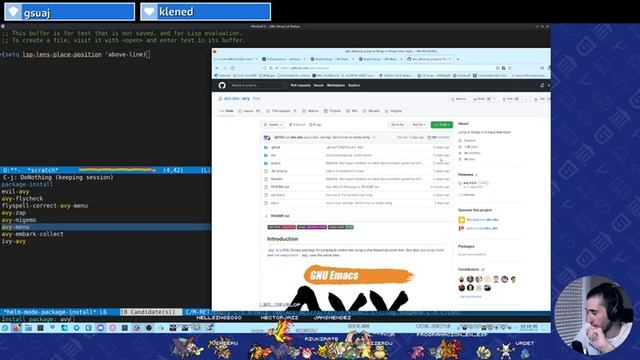Image resolution: width=640 pixels, height=360 pixels.
Task: Fork the avy repository
Action: coord(511,99)
